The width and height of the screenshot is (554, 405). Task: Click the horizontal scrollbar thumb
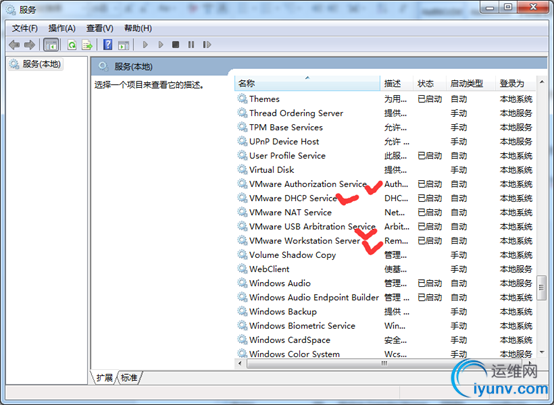[x=384, y=363]
